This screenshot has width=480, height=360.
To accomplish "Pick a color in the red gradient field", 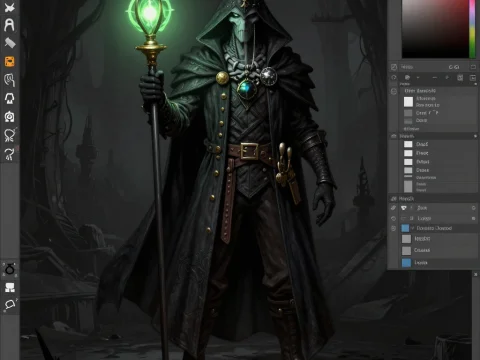I will (x=435, y=28).
